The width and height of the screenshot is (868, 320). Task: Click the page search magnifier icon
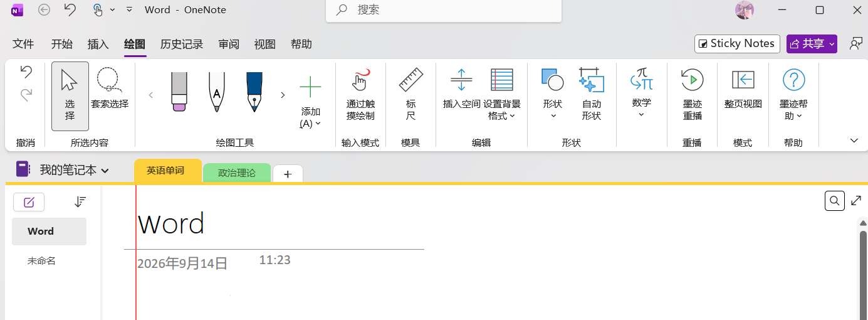(835, 201)
